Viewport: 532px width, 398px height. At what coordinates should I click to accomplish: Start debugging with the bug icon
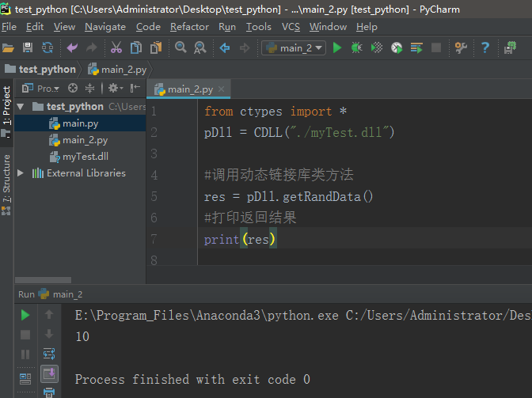click(x=356, y=47)
